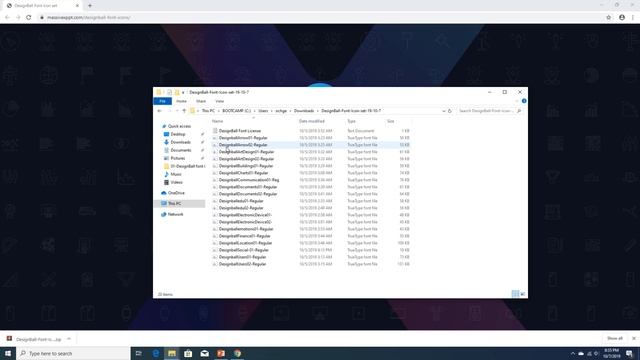Open the recent locations dropdown arrow
Screen dimensions: 640x360
[177, 111]
